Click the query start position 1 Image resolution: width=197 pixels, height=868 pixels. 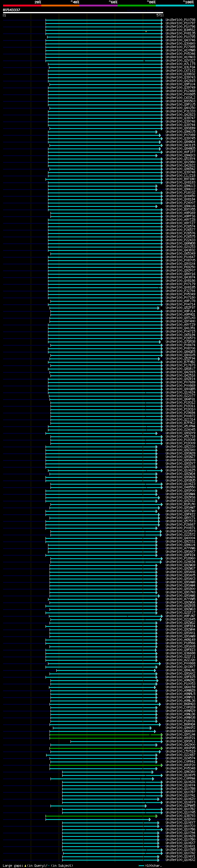coord(5,15)
